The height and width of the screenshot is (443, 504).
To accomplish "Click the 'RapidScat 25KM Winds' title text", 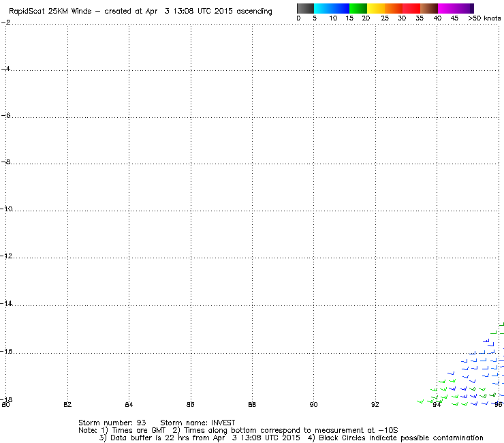I will coord(50,12).
